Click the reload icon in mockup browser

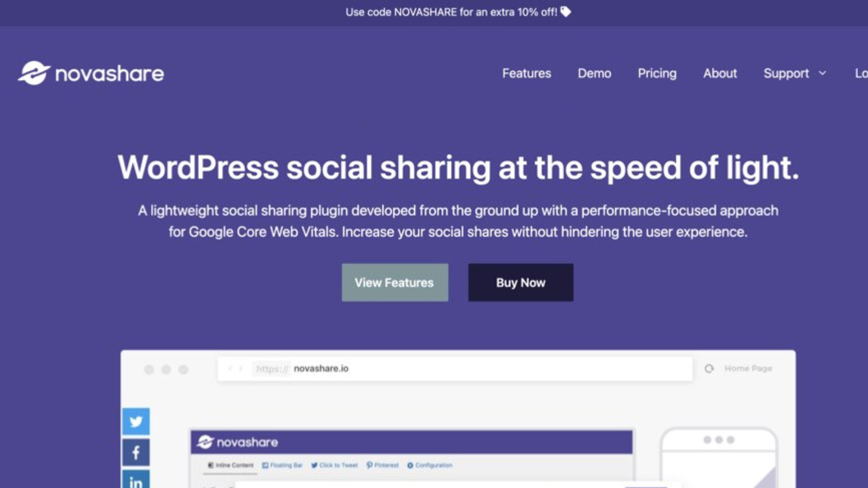click(709, 369)
